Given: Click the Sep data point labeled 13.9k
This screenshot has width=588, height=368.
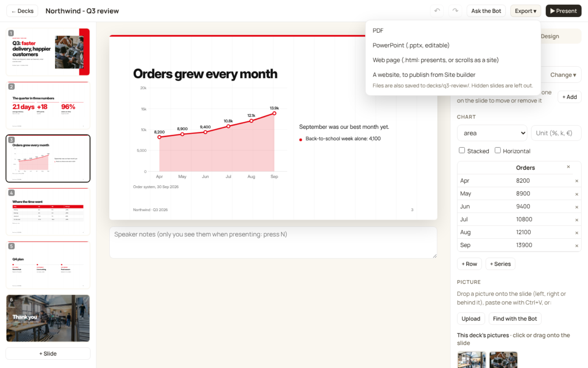Looking at the screenshot, I should click(274, 113).
